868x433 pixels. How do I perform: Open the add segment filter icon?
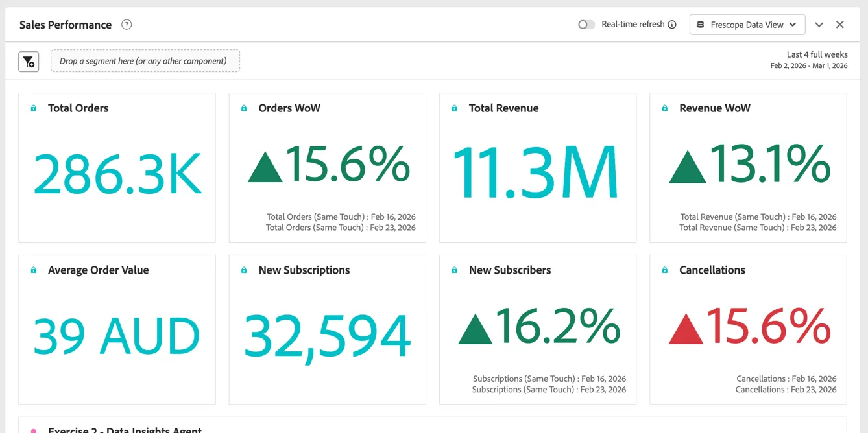click(29, 62)
